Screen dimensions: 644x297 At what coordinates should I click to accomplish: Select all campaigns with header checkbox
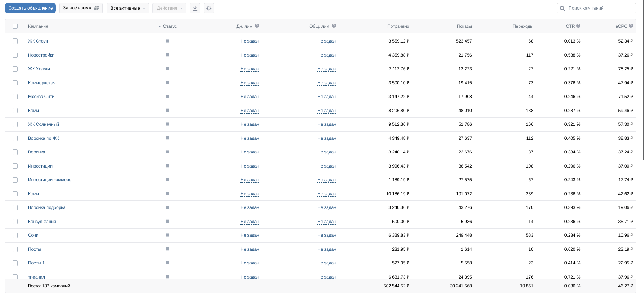pos(15,26)
